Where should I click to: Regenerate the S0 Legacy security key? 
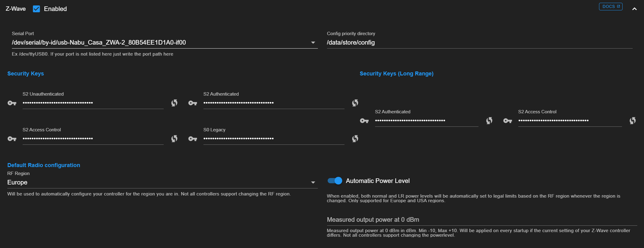click(355, 139)
